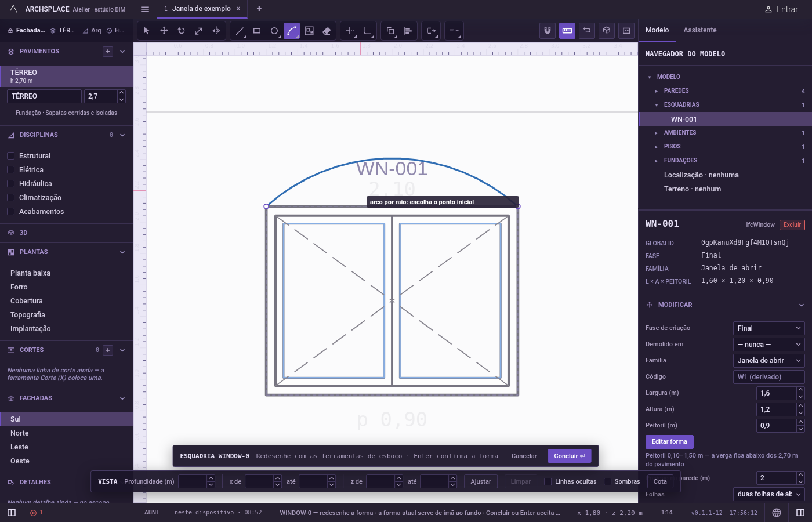Click the Editar forma button
Screen dimensions: 812x522
tap(669, 442)
